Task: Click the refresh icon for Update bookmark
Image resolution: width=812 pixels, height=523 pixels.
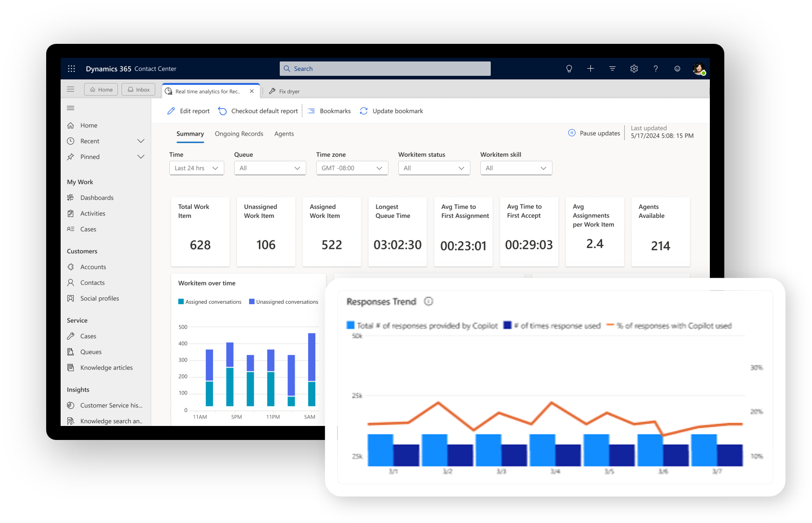Action: coord(364,111)
